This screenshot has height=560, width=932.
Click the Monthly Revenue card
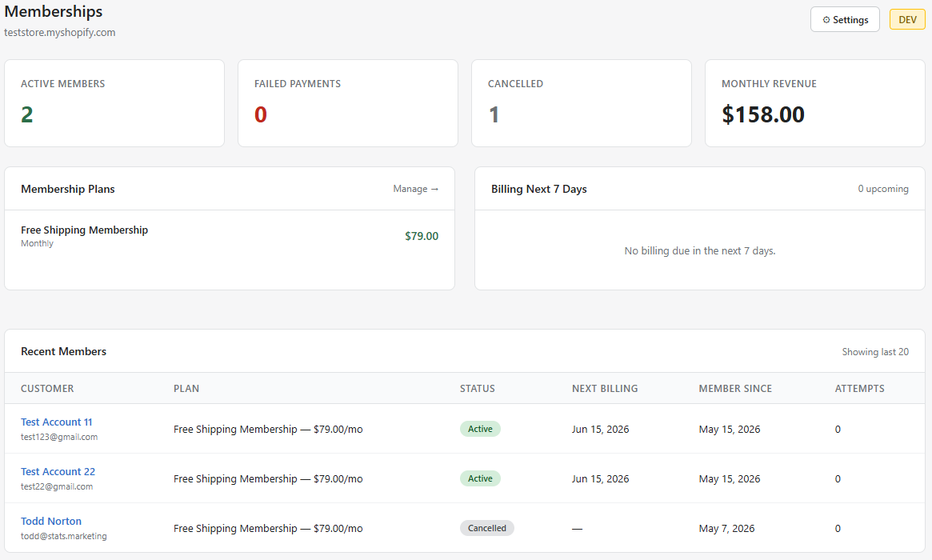coord(815,103)
